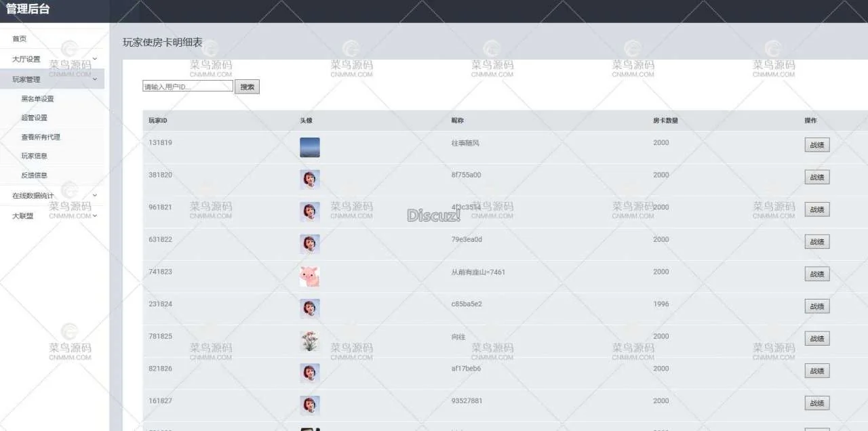Click the pig avatar of player 741823
Image resolution: width=868 pixels, height=431 pixels.
pos(310,276)
